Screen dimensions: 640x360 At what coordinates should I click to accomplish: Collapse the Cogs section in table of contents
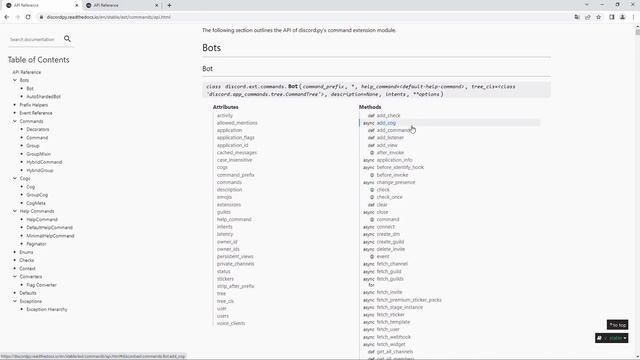point(15,178)
